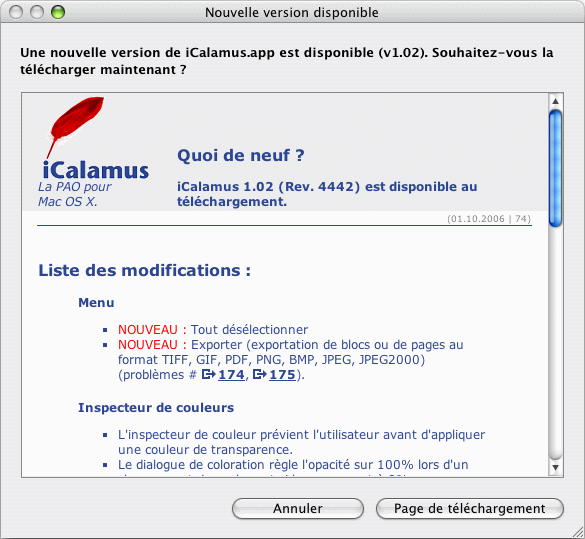Viewport: 585px width, 539px height.
Task: Click the scrollbar up arrow
Action: coord(556,101)
